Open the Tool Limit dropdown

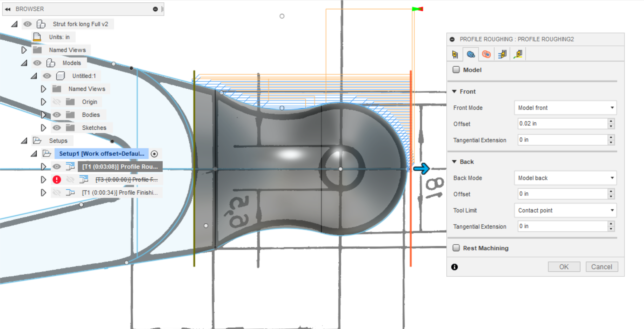click(566, 210)
